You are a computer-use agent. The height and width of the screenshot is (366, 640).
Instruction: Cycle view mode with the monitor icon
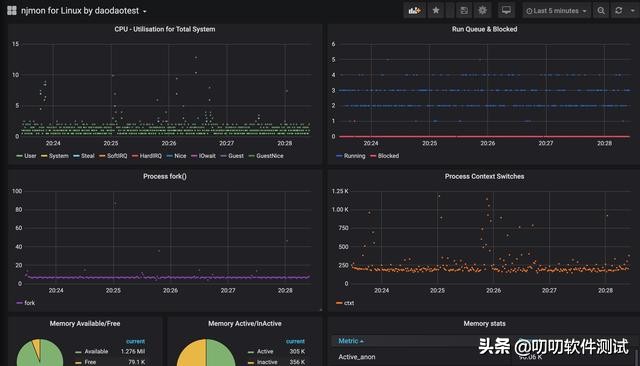coord(506,11)
